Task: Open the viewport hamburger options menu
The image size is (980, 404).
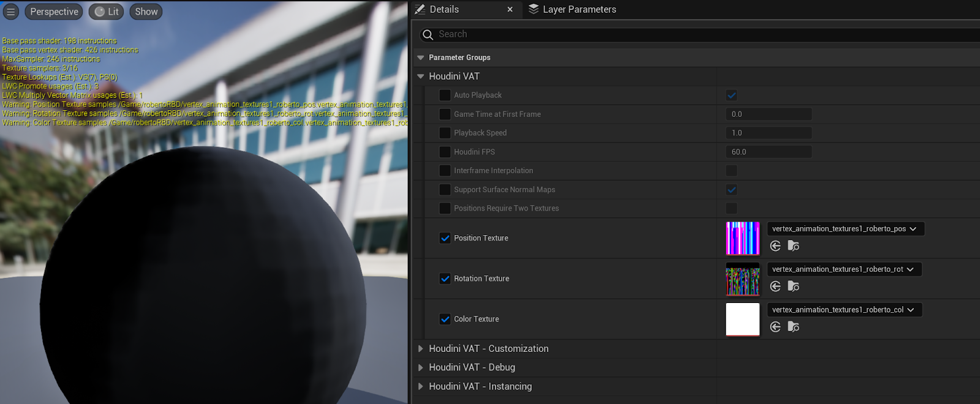Action: click(x=10, y=12)
